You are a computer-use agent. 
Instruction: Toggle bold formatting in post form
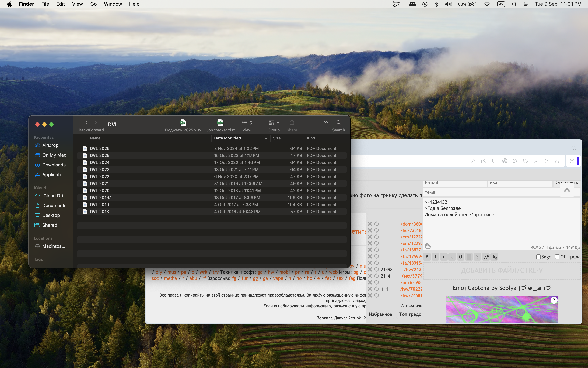pyautogui.click(x=427, y=257)
